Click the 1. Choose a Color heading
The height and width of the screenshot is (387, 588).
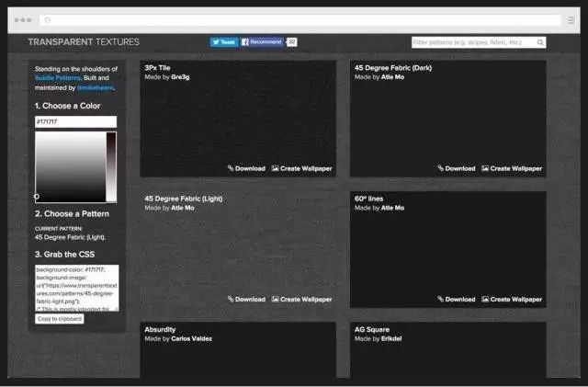[x=67, y=106]
